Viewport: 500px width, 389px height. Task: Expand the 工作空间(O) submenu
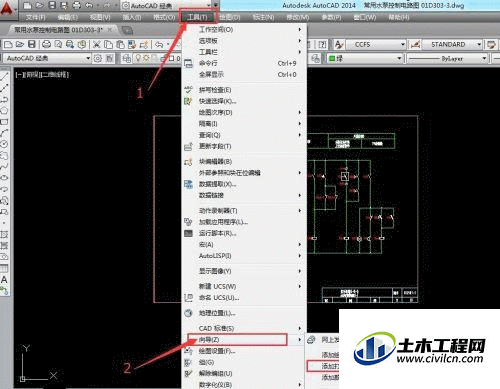pyautogui.click(x=244, y=29)
